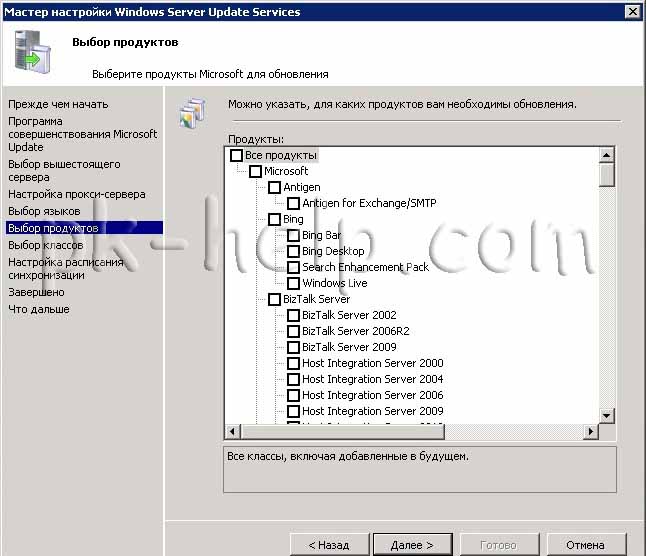Tick Host Integration Server 2004 checkbox
Screen dimensions: 646x556
(293, 379)
